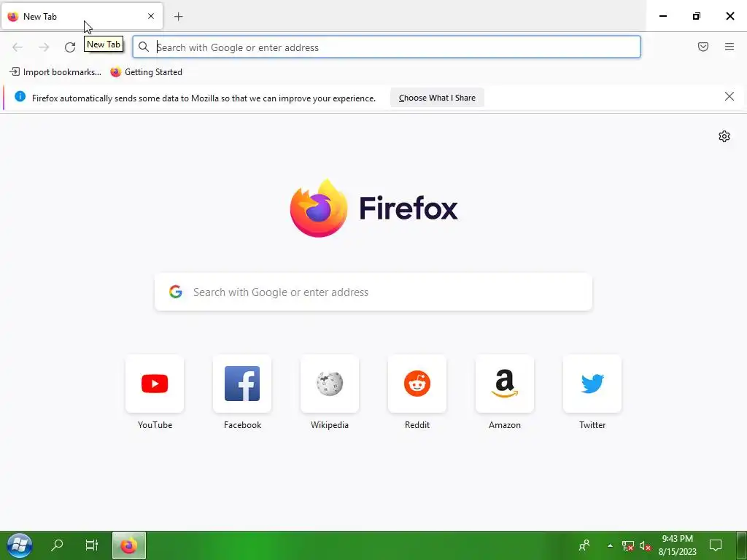Click the muted volume tray icon
Screen dimensions: 747x560
pyautogui.click(x=645, y=545)
